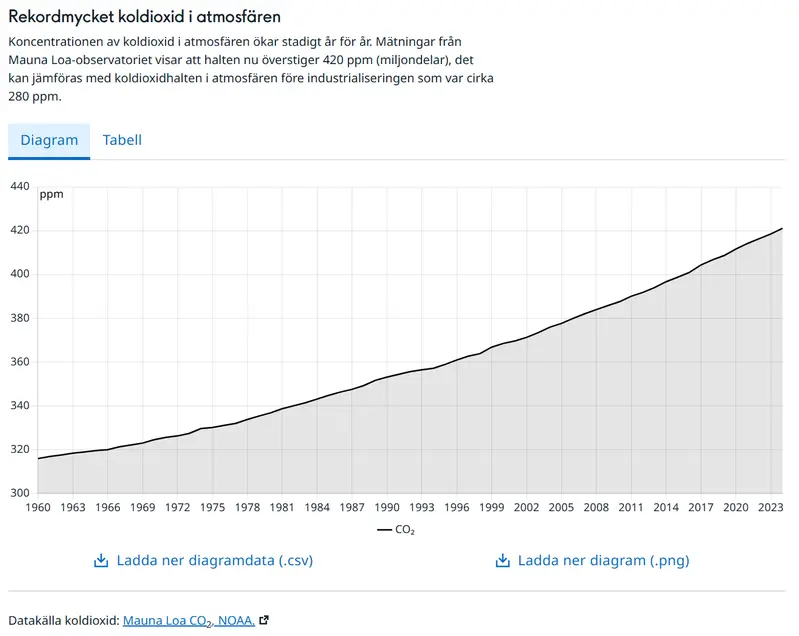This screenshot has width=799, height=636.
Task: Select the 1990 tick label on the x-axis
Action: [386, 507]
